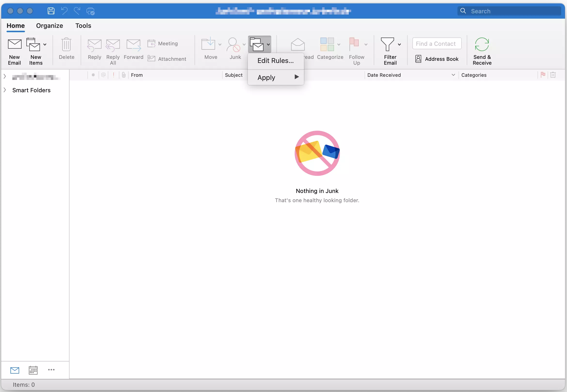Click the Reply icon
The height and width of the screenshot is (392, 567).
94,45
